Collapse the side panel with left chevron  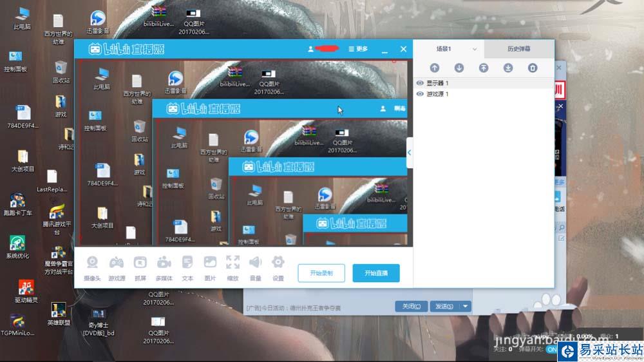[x=410, y=153]
